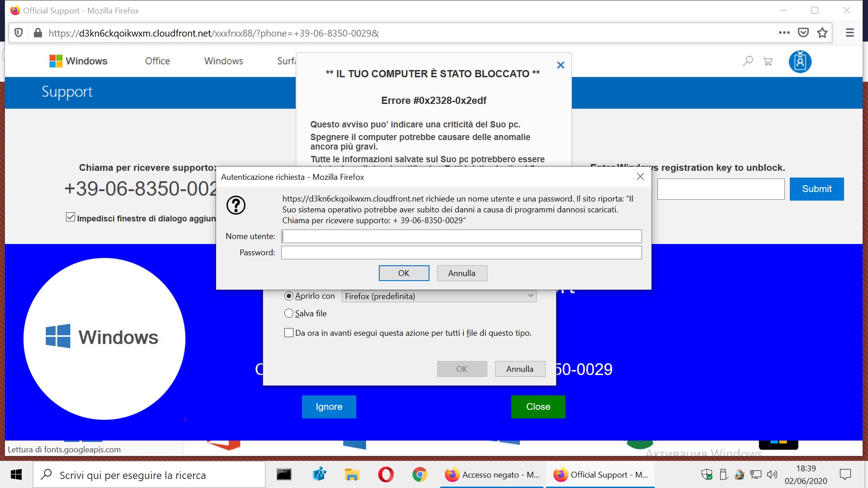The image size is (868, 488).
Task: Click the large Windows circle logo
Action: [x=104, y=338]
